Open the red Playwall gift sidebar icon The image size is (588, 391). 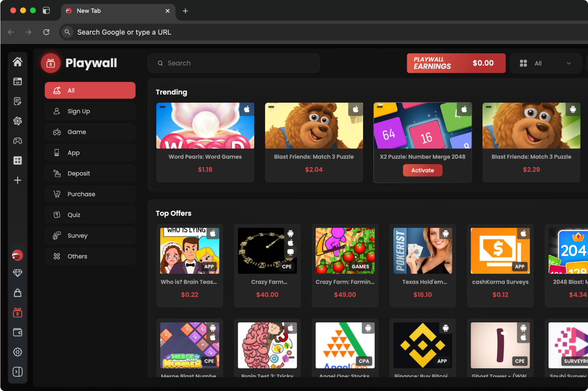17,313
